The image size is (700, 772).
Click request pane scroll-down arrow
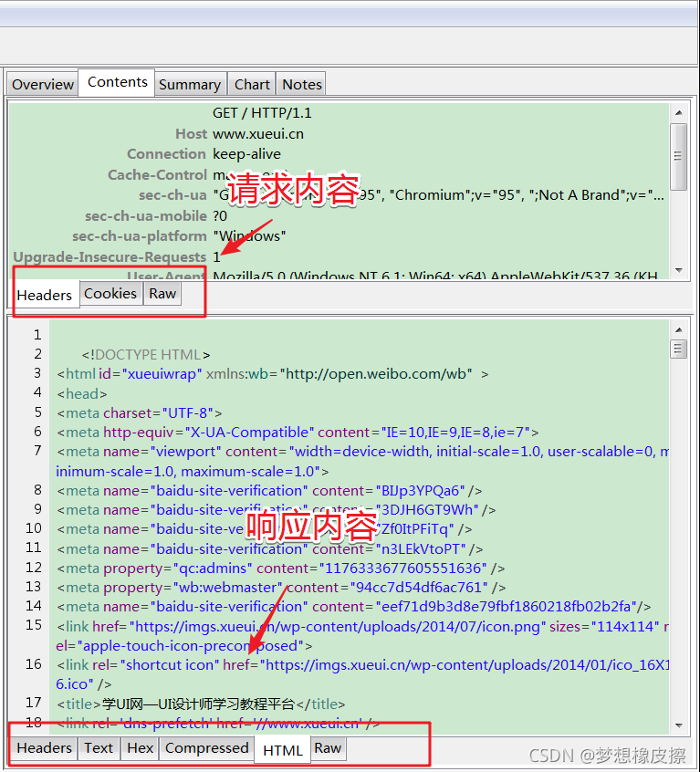pos(679,270)
